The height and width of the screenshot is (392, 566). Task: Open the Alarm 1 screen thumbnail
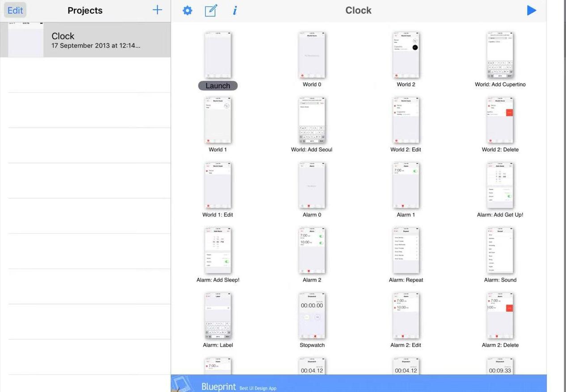[x=406, y=185]
